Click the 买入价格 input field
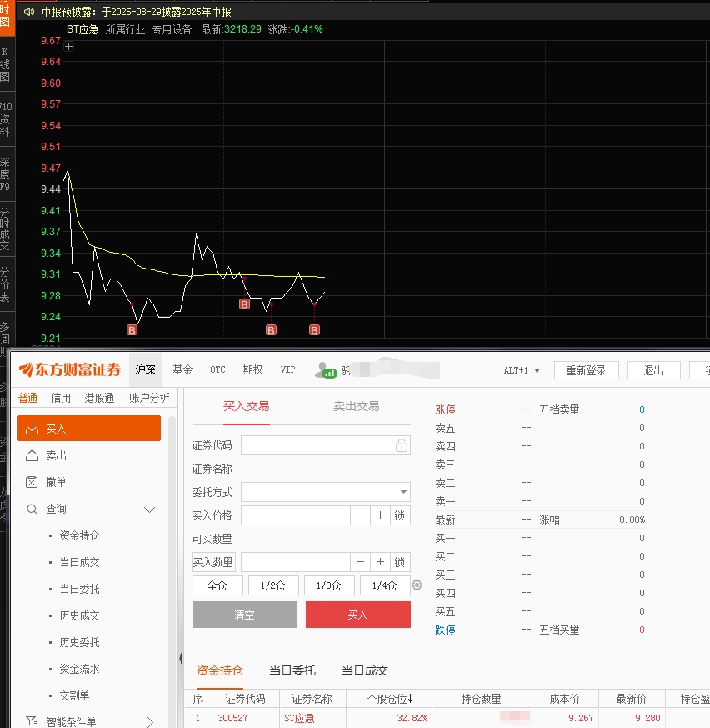This screenshot has width=710, height=728. coord(295,515)
